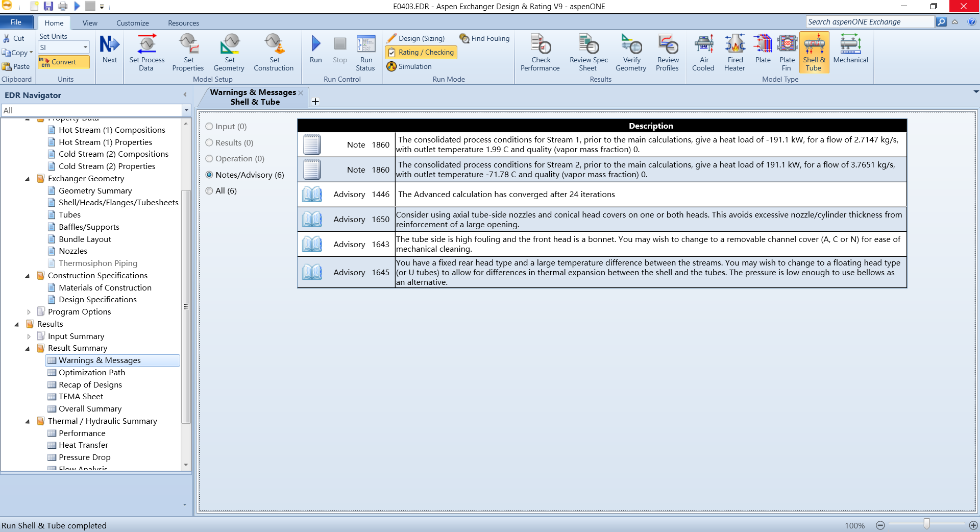Screen dimensions: 980x532
Task: Open Review Profiles results
Action: tap(668, 52)
